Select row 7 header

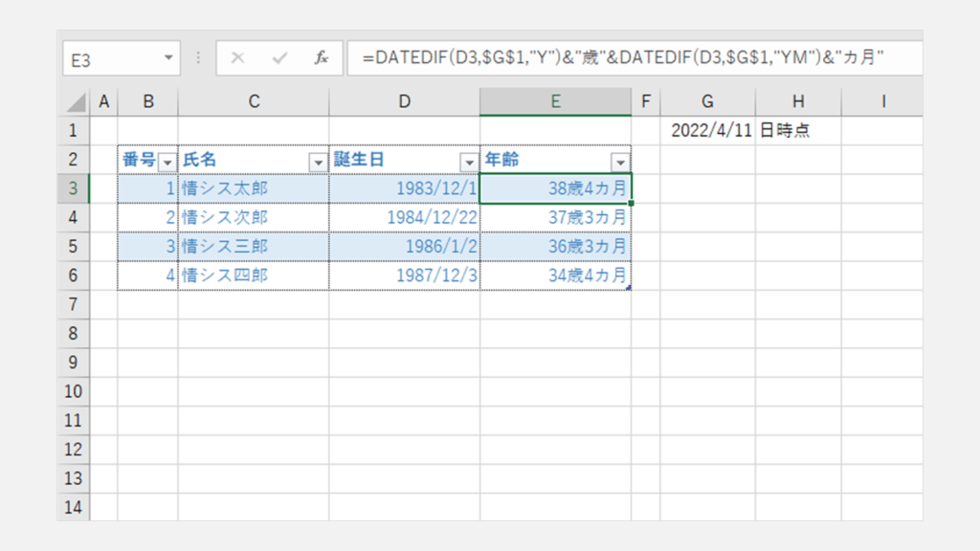[74, 304]
